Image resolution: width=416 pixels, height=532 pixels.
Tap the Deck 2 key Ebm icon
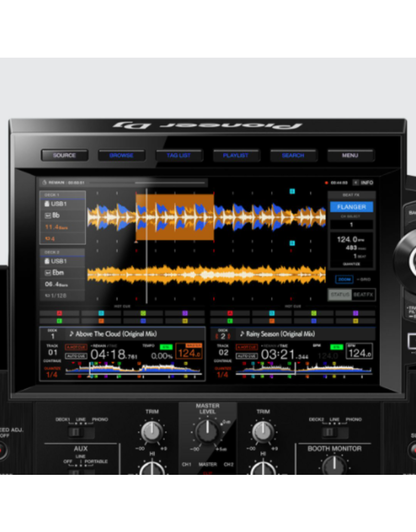click(48, 273)
